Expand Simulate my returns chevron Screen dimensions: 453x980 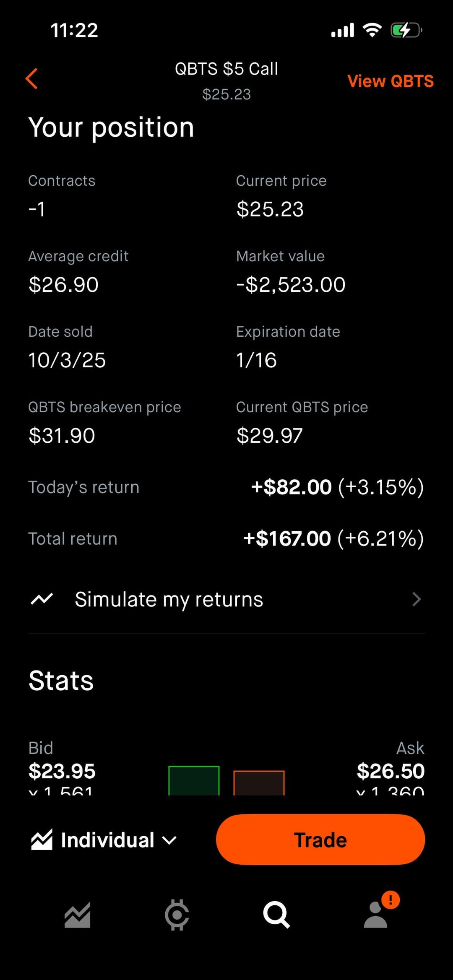click(416, 599)
